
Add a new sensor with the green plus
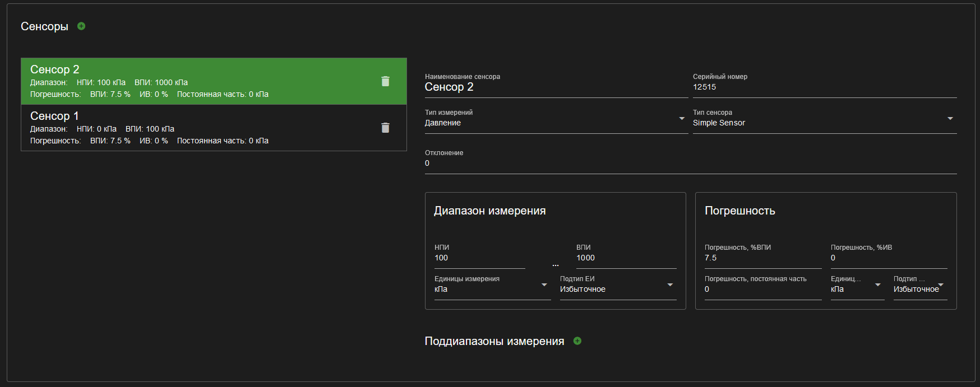[81, 26]
